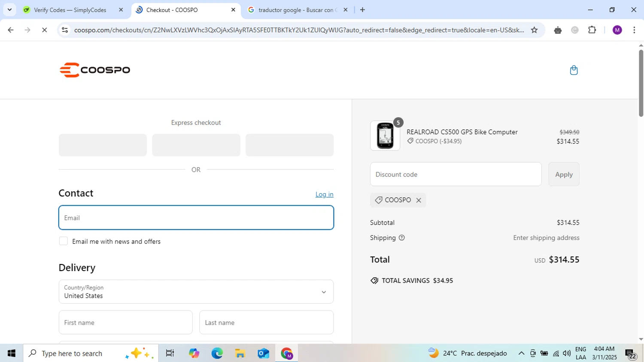644x362 pixels.
Task: Click the First name field
Action: tap(126, 322)
